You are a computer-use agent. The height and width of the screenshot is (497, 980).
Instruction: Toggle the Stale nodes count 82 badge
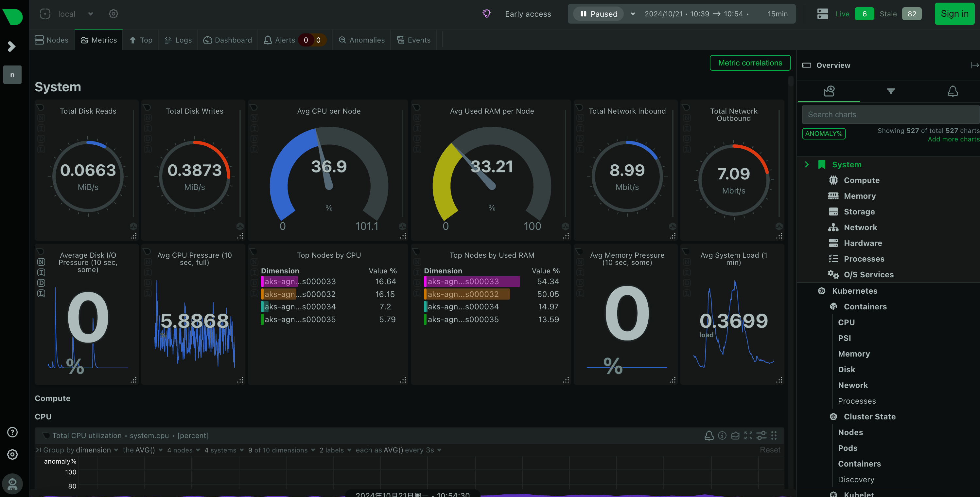912,14
